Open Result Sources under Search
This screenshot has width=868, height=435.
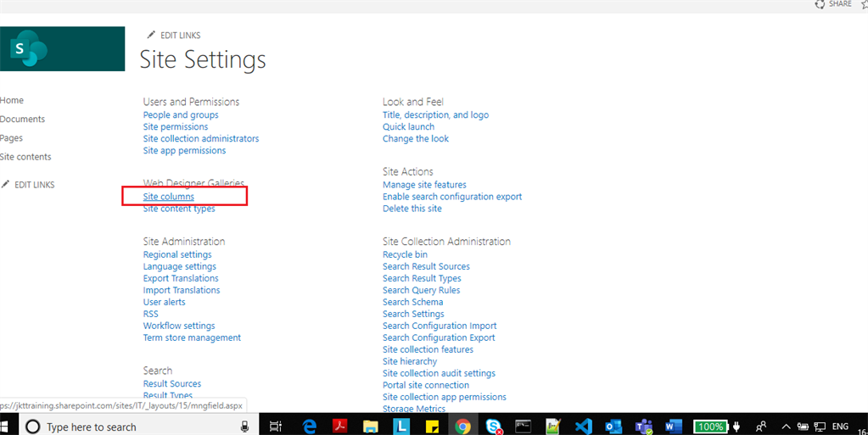tap(171, 383)
